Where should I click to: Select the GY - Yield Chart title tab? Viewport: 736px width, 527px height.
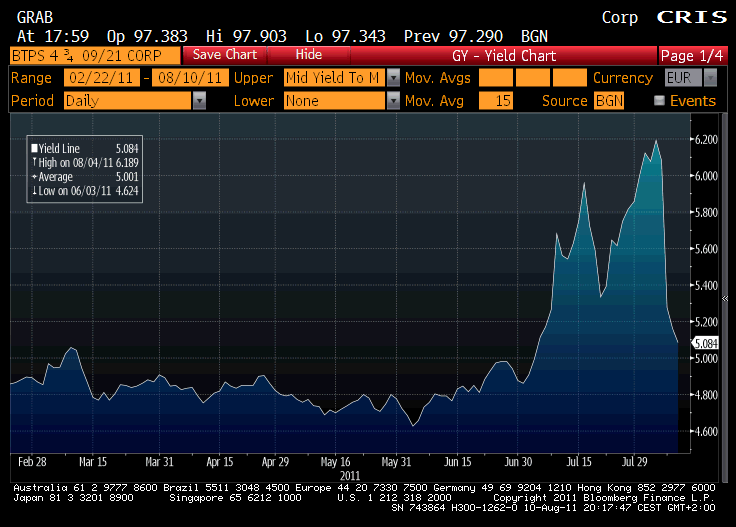503,54
